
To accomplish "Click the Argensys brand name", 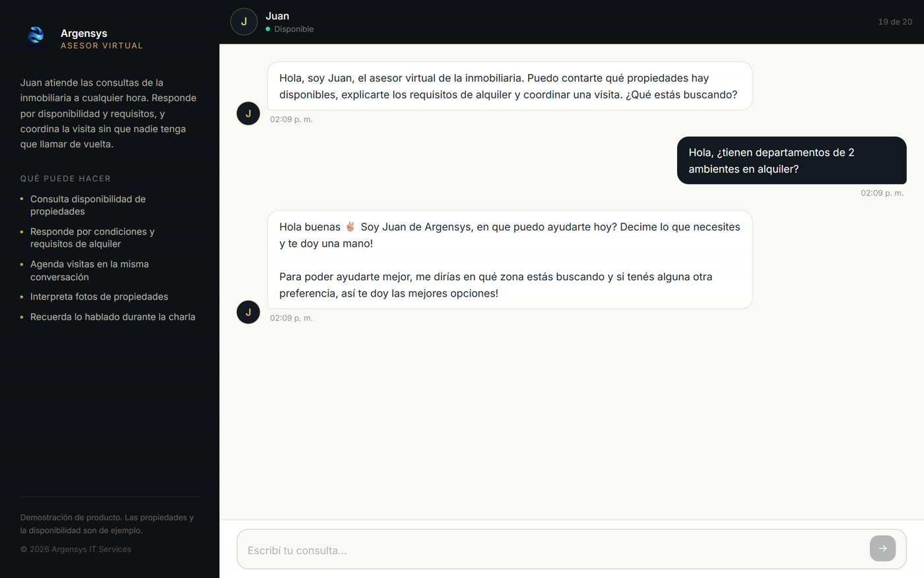I will click(84, 33).
